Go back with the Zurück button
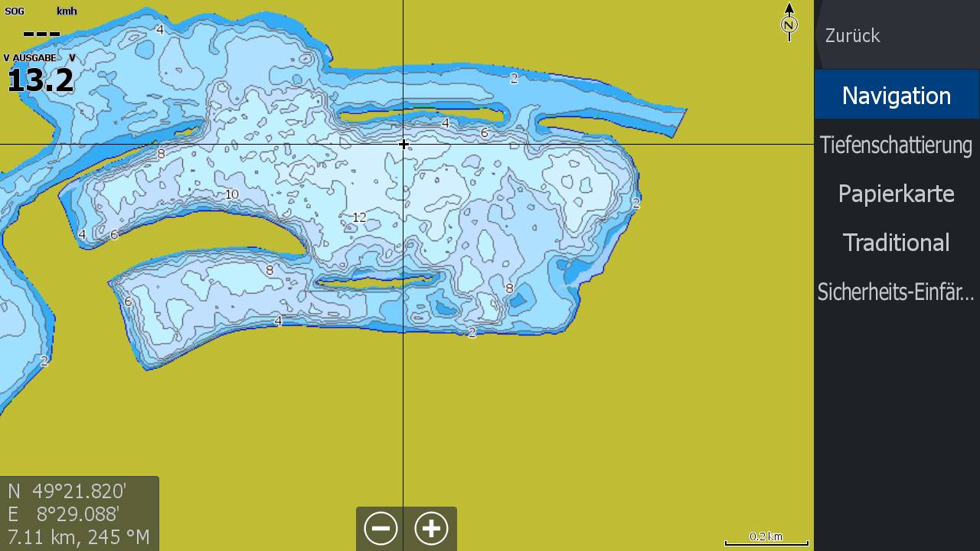 [x=853, y=35]
